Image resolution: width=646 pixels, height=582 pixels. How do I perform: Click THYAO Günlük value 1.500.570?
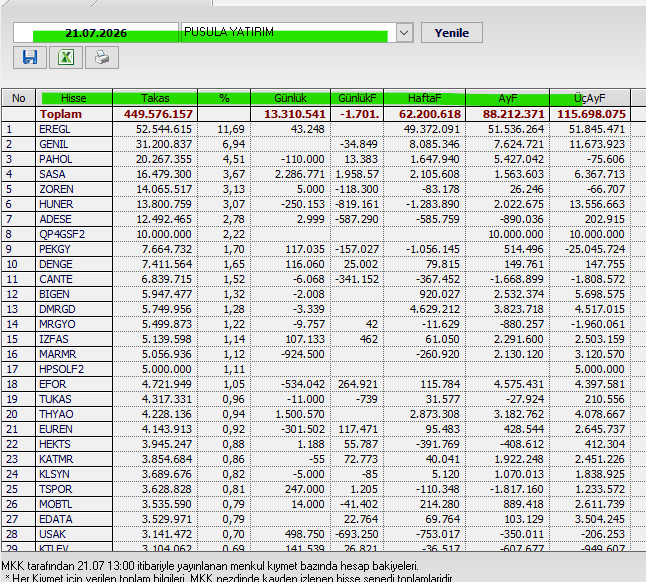[x=300, y=414]
